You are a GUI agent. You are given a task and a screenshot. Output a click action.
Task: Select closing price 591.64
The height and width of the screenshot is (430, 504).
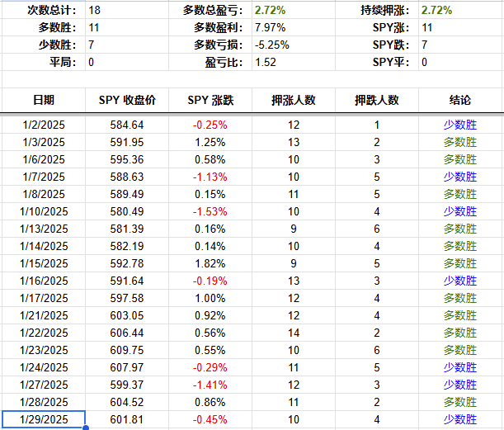(x=127, y=281)
